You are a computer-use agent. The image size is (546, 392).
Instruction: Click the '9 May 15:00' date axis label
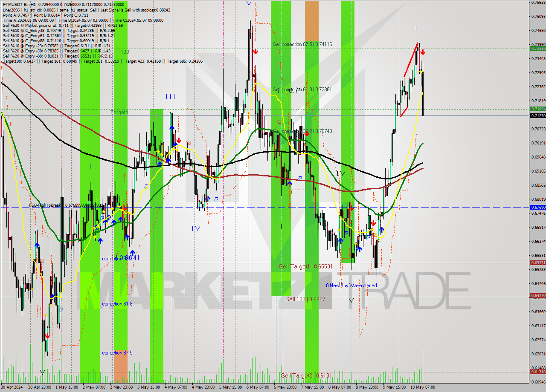coord(395,387)
